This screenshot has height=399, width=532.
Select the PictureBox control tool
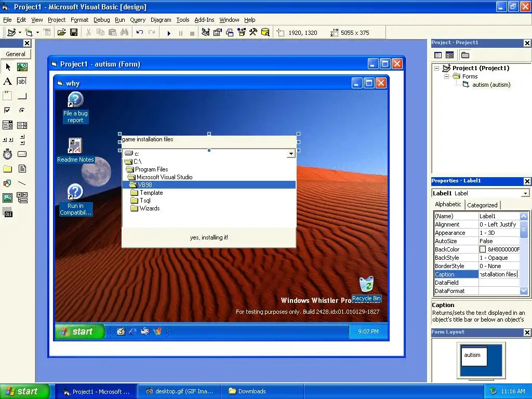(22, 67)
